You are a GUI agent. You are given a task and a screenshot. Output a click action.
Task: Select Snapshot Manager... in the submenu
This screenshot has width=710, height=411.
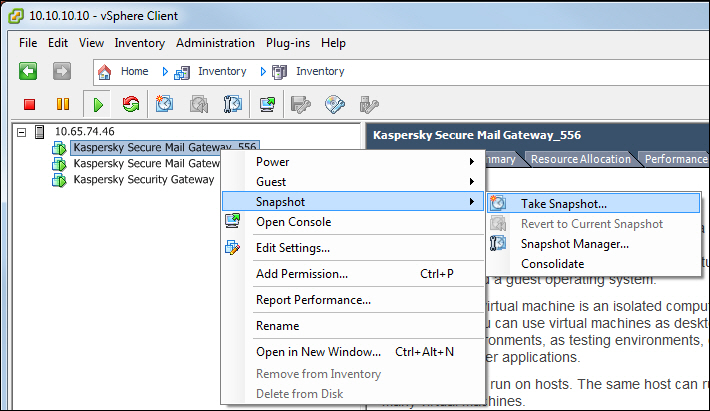[x=574, y=243]
